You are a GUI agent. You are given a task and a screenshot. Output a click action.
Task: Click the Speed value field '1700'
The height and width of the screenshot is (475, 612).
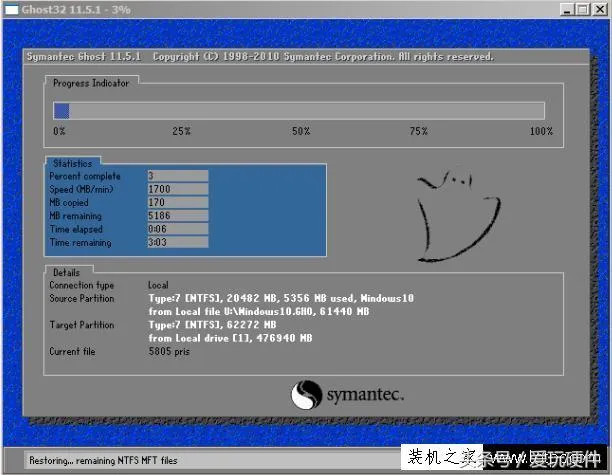click(178, 189)
